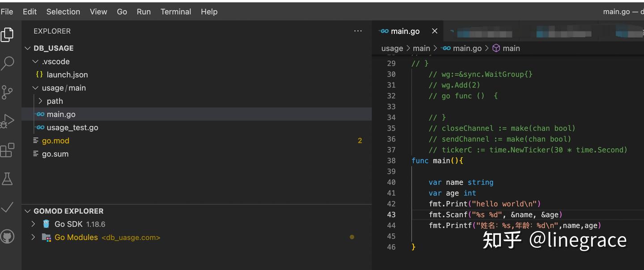Open the File menu
Viewport: 644px width, 270px height.
(x=7, y=12)
